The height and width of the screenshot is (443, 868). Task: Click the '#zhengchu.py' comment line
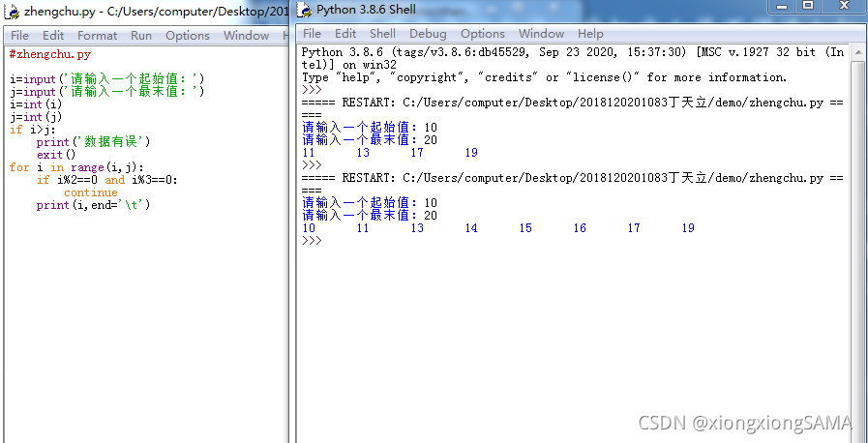(50, 55)
